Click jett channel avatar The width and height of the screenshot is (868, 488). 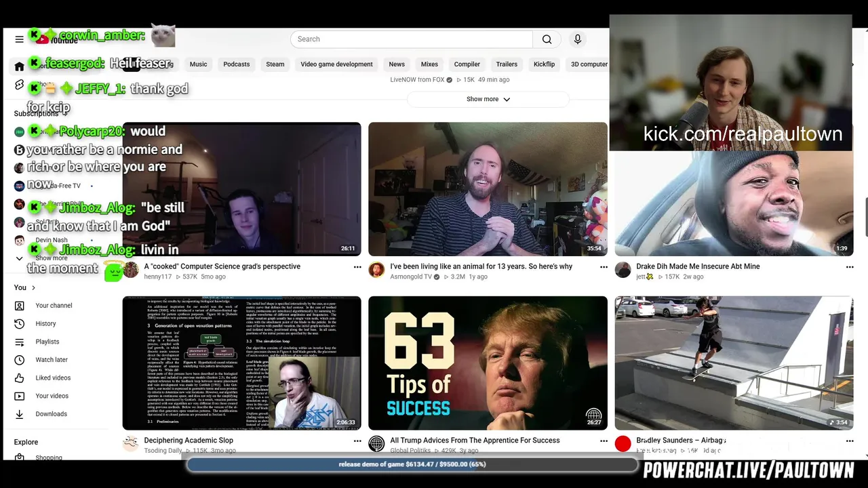coord(623,270)
